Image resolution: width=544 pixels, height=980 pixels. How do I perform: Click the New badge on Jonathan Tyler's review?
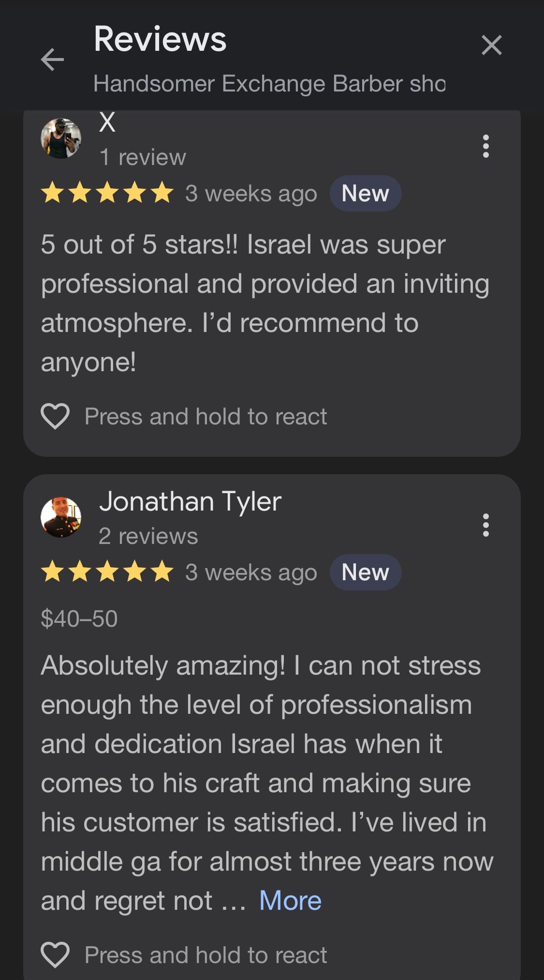pos(365,573)
